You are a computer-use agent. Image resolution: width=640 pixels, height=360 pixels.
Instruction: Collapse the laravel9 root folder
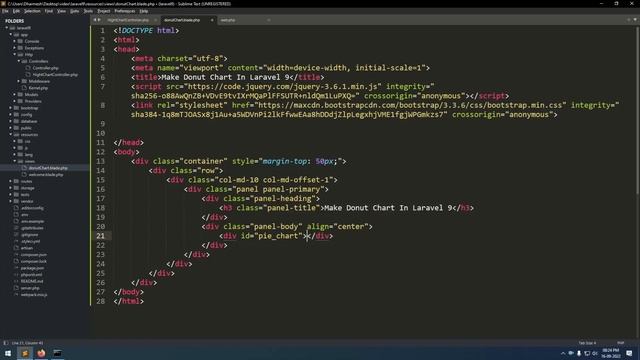(7, 28)
